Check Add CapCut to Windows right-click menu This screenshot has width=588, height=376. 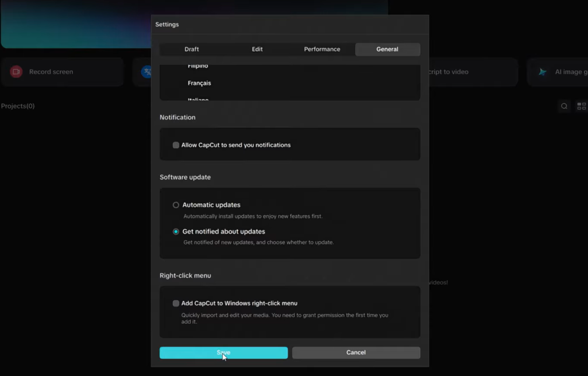tap(176, 303)
